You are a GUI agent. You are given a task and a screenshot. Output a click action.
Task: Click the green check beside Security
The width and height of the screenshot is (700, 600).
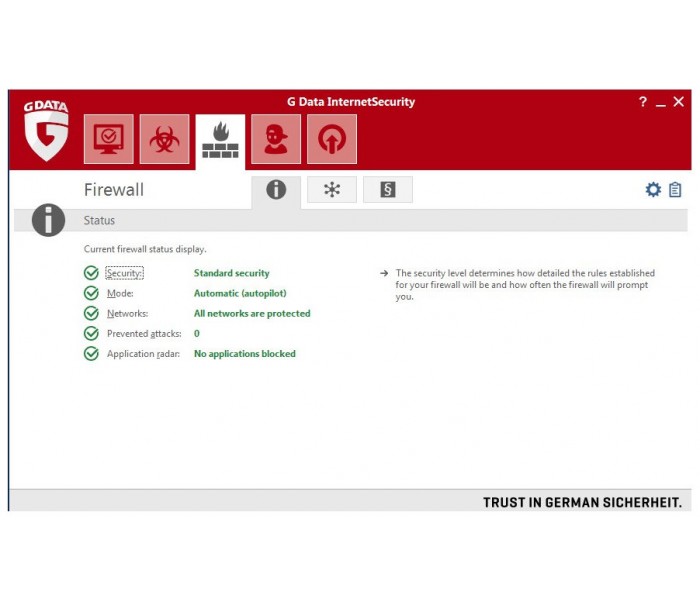[x=92, y=273]
